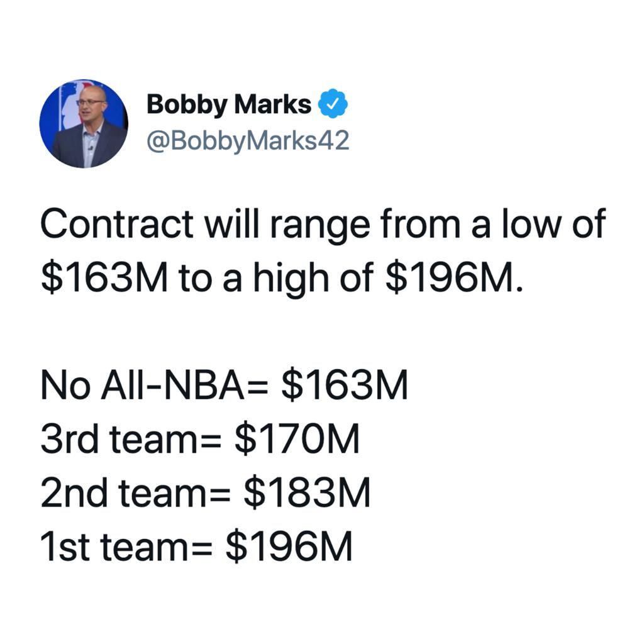Select the $183M amount
Screen dimensions: 644x644
pos(307,492)
